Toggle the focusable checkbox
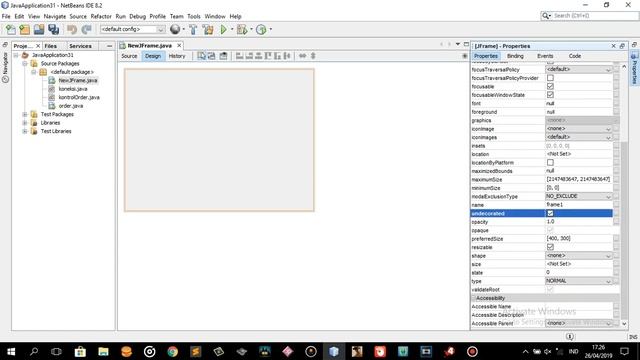 550,86
